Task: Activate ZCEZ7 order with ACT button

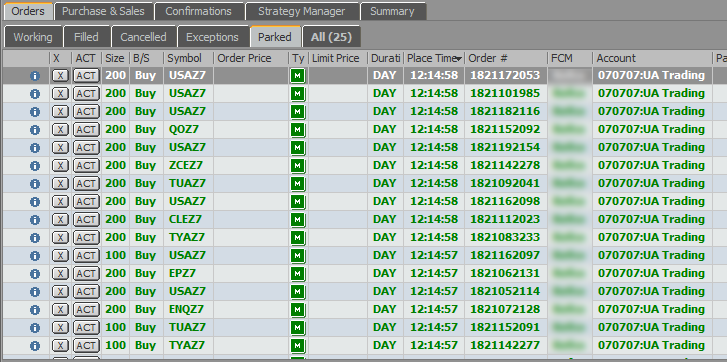Action: click(x=86, y=166)
